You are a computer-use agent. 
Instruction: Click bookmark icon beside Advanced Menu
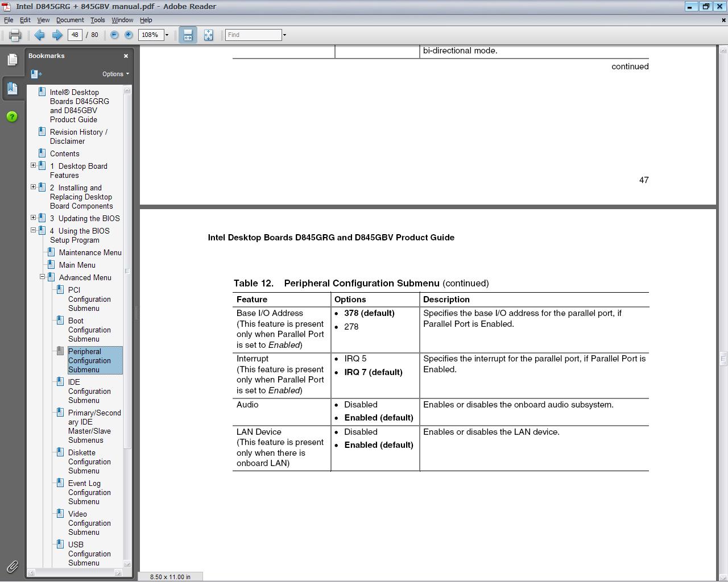click(x=51, y=277)
